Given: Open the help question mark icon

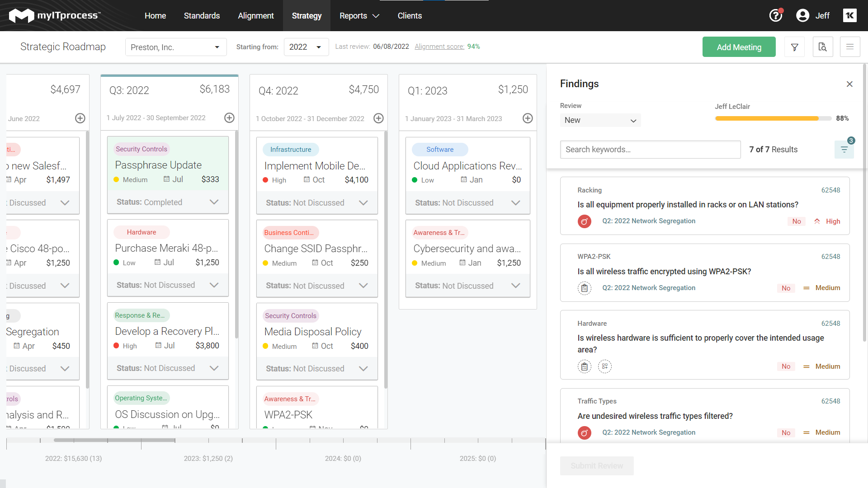Looking at the screenshot, I should tap(775, 15).
